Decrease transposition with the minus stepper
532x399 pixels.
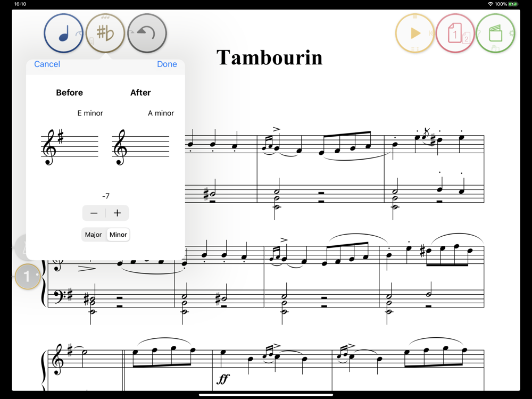click(94, 213)
